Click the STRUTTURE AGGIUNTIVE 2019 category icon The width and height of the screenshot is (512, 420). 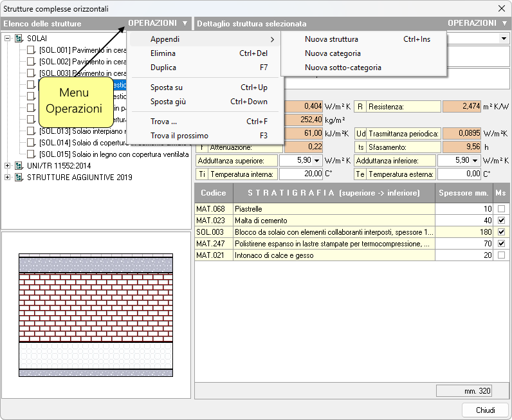point(19,177)
